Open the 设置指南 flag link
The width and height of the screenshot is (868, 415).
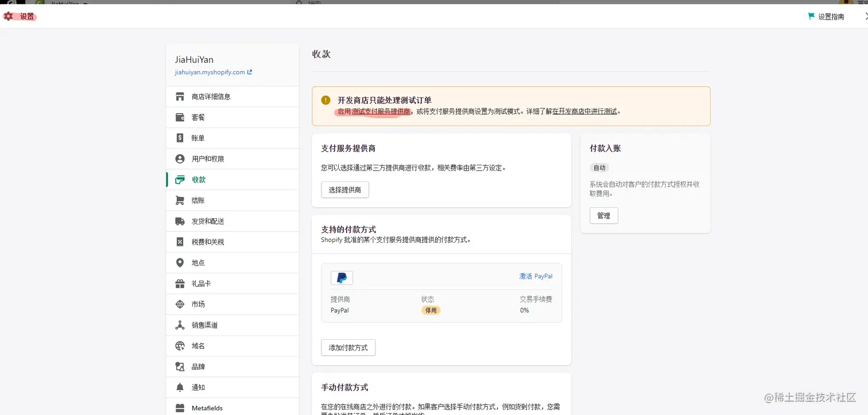click(x=826, y=17)
